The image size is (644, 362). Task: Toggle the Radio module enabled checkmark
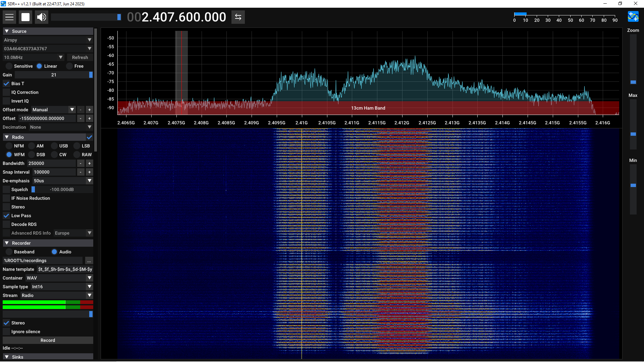tap(90, 137)
